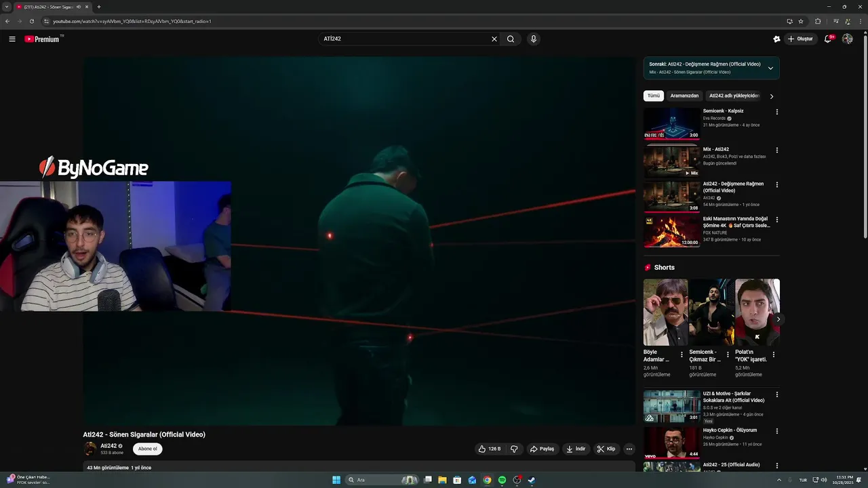Create a clip with Klip button
Viewport: 868px width, 488px height.
click(606, 449)
